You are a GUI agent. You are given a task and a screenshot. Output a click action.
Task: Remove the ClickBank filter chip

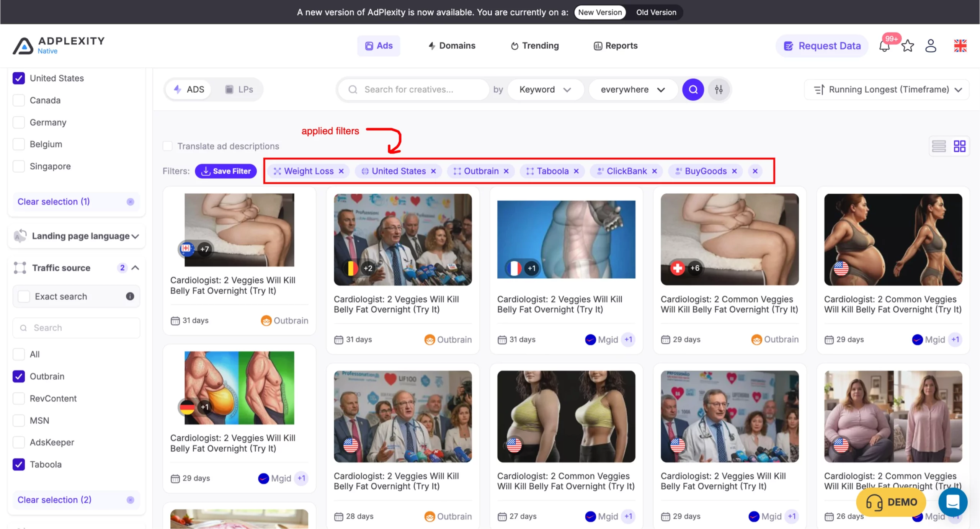655,171
